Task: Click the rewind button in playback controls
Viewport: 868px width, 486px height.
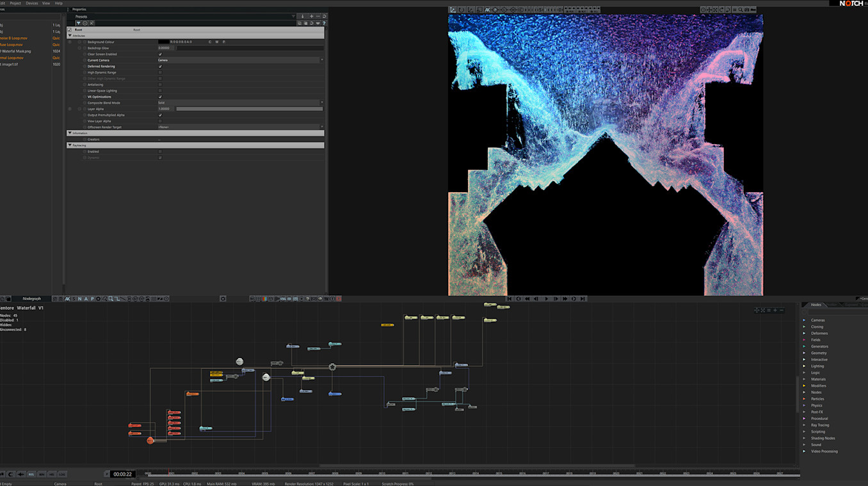Action: (527, 298)
